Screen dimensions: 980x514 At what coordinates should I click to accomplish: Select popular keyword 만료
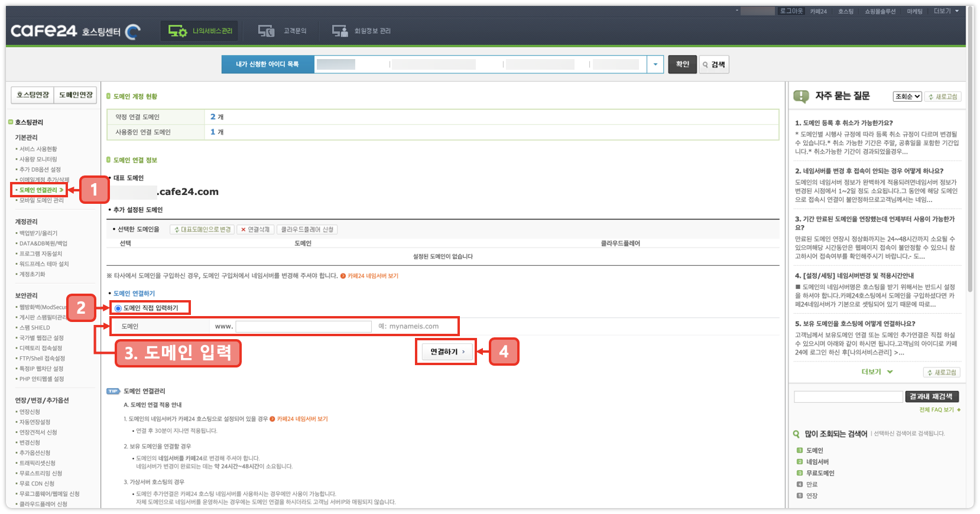[x=812, y=484]
